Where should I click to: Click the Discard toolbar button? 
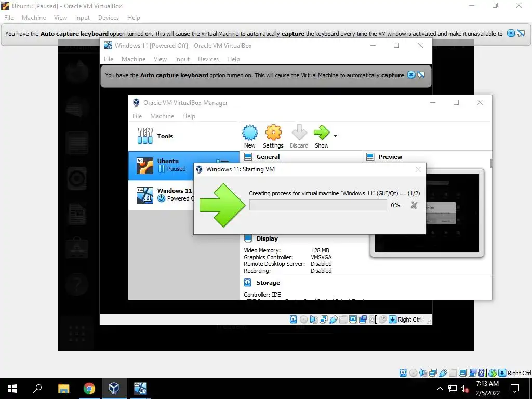point(299,137)
